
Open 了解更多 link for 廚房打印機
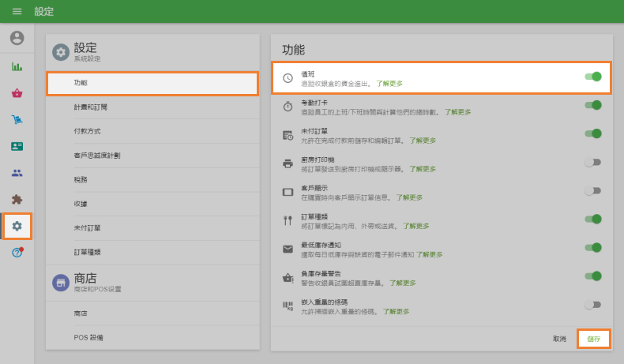[423, 169]
